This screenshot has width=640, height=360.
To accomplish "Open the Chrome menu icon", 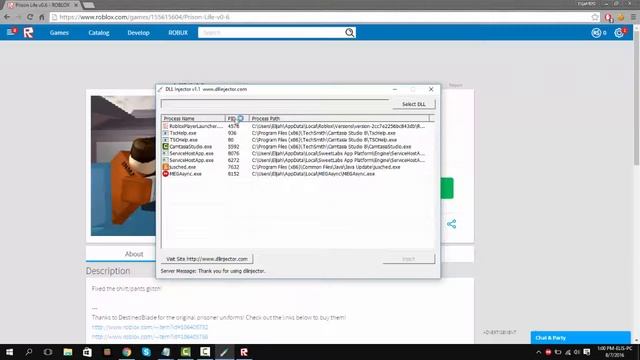I will pyautogui.click(x=633, y=17).
